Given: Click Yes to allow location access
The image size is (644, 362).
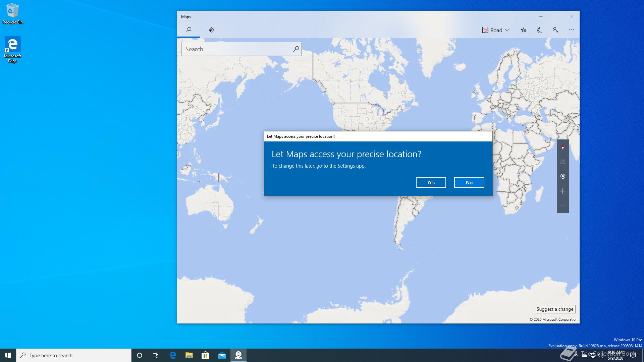Looking at the screenshot, I should click(x=431, y=182).
